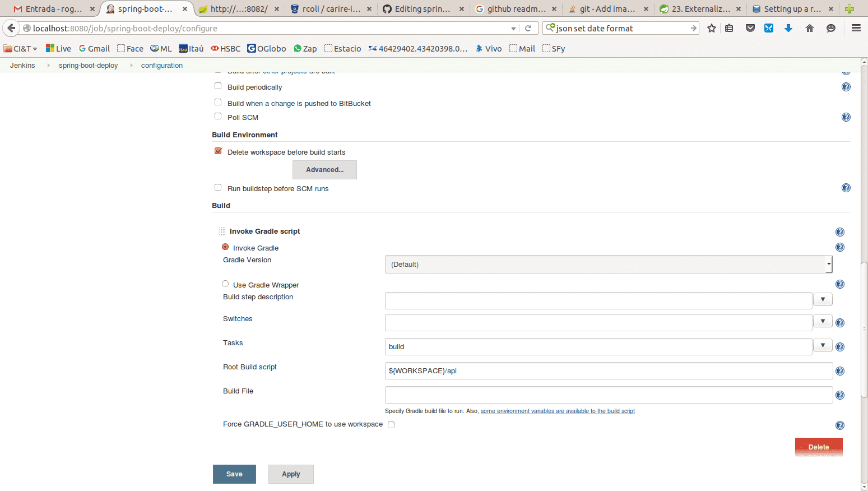Reload the page with the refresh icon
The image size is (868, 491).
528,28
